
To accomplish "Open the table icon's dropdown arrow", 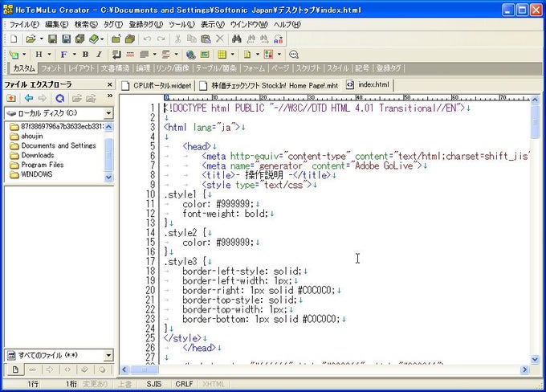I will pos(232,55).
